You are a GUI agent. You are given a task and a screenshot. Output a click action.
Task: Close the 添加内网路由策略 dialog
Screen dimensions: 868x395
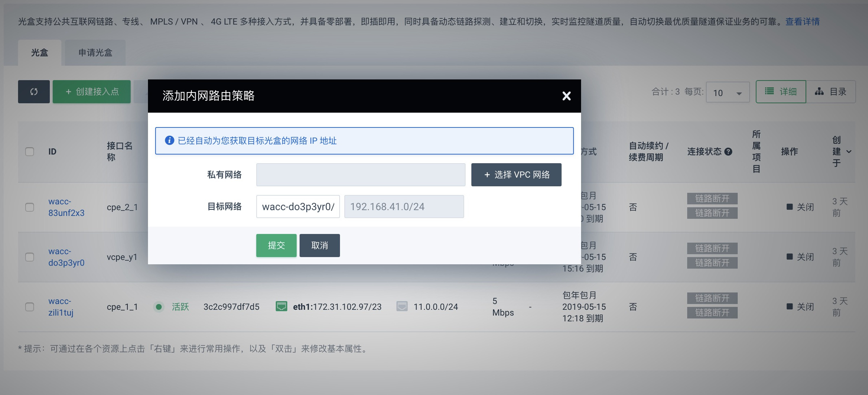(x=566, y=96)
